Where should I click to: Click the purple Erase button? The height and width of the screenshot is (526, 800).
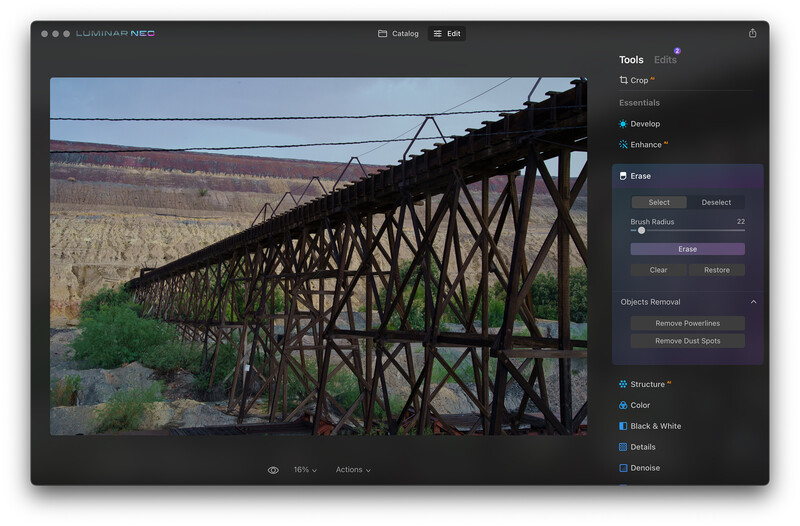coord(687,249)
